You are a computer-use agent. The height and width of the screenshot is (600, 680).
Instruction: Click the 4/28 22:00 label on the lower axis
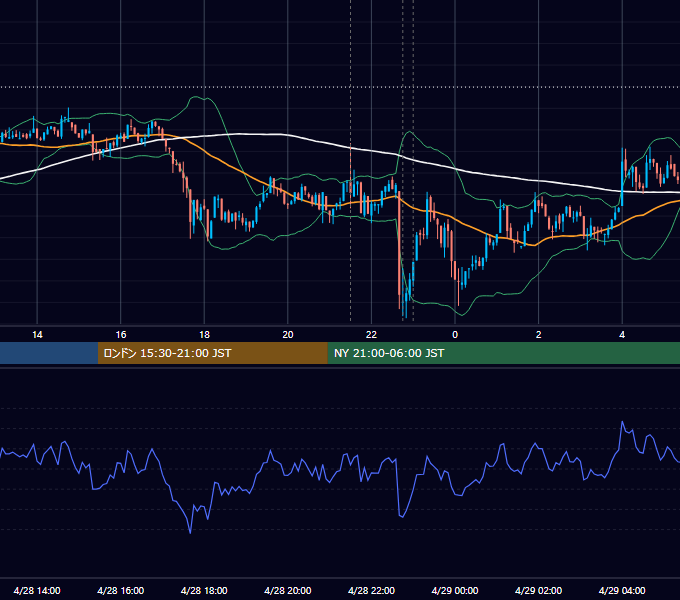pyautogui.click(x=371, y=590)
